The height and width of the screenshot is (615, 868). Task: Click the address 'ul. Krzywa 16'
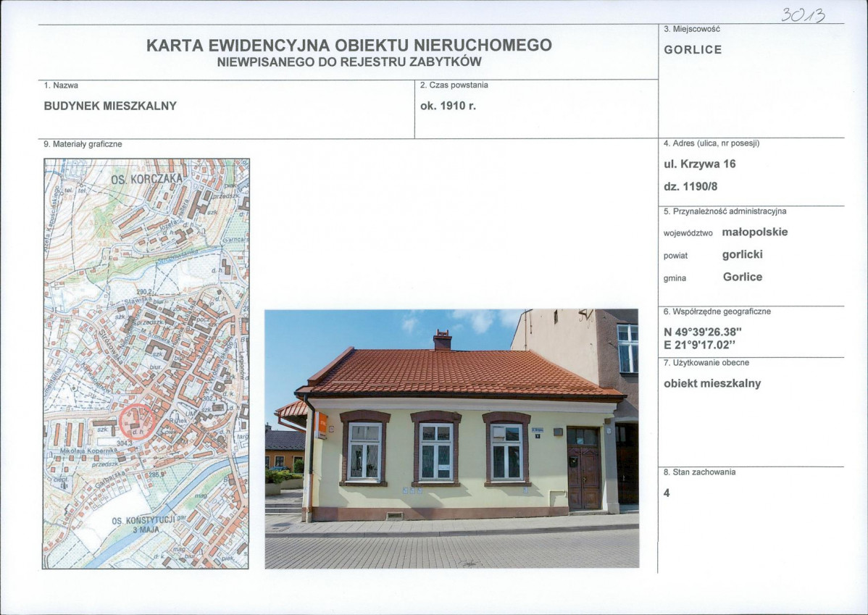[x=700, y=164]
